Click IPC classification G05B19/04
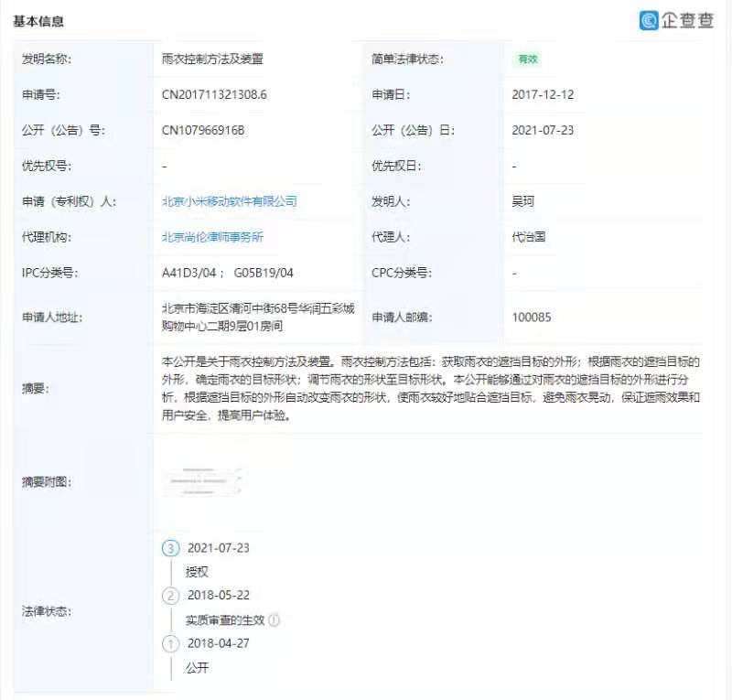 (264, 273)
